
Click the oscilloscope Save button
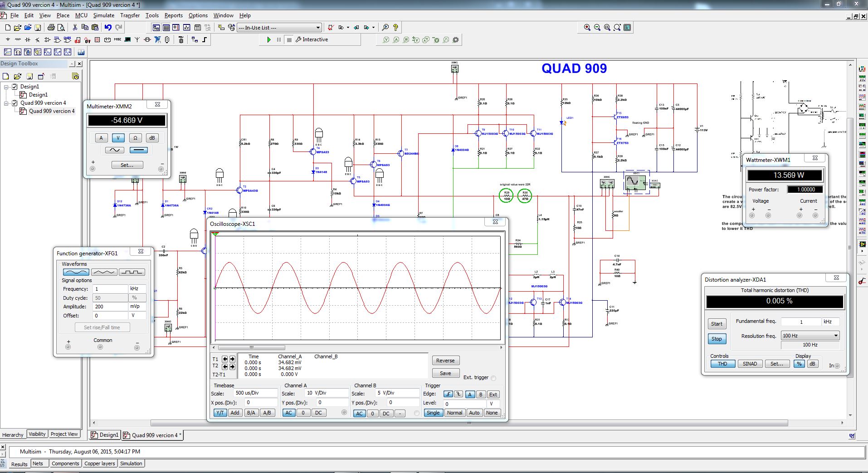pyautogui.click(x=445, y=373)
